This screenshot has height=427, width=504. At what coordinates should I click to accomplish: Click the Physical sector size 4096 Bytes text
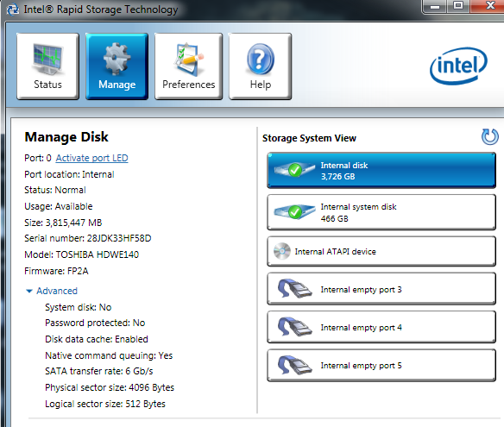(110, 388)
